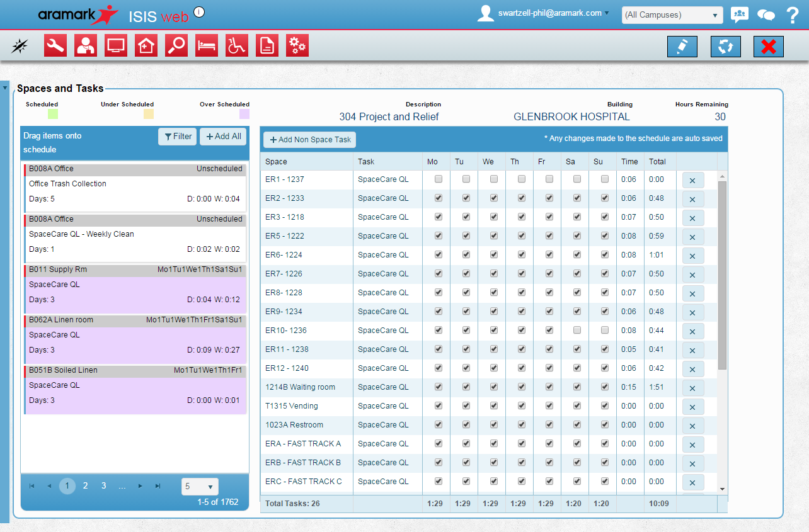Go to page 3 of the item list

click(104, 486)
